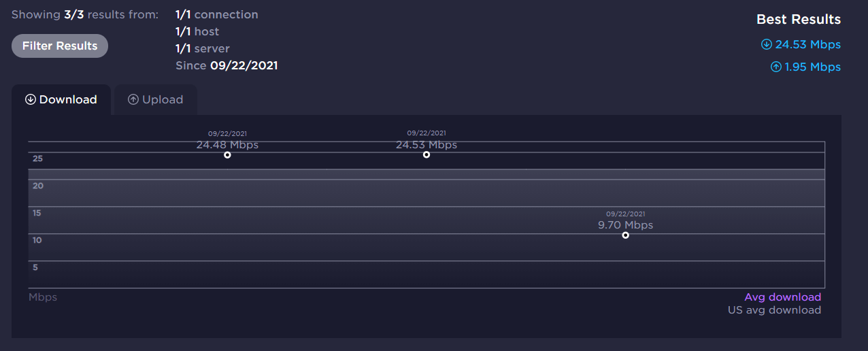Image resolution: width=868 pixels, height=351 pixels.
Task: Click the download icon under Best Results
Action: (767, 45)
